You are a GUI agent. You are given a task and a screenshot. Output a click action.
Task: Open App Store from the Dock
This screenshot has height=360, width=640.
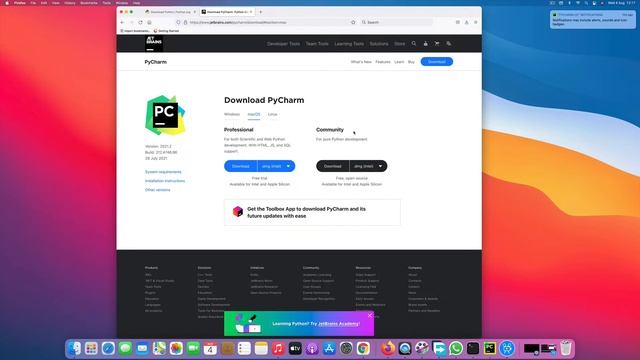tap(329, 348)
